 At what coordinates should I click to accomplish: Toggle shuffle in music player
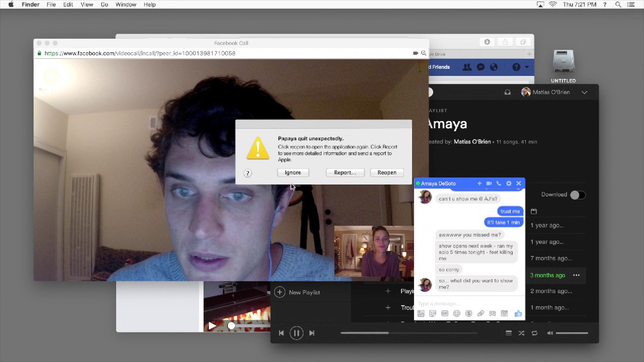point(521,333)
